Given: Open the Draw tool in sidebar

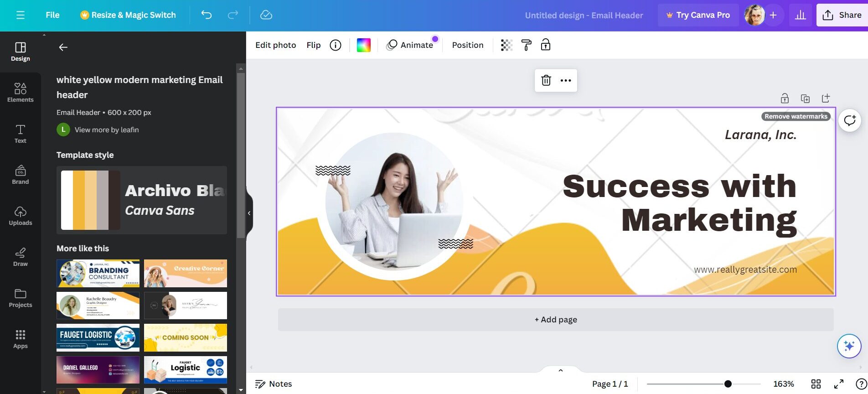Looking at the screenshot, I should pyautogui.click(x=21, y=256).
